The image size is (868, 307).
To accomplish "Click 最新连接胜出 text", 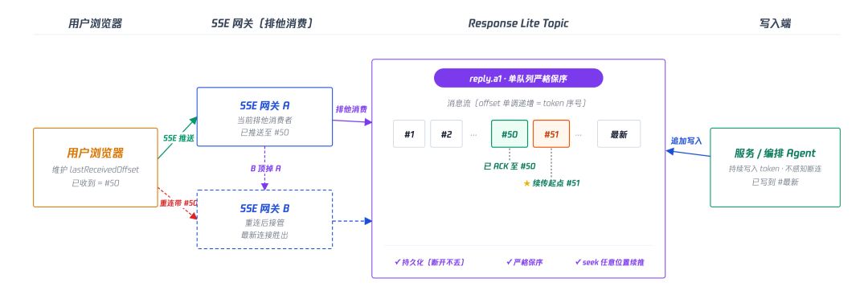I will (264, 235).
